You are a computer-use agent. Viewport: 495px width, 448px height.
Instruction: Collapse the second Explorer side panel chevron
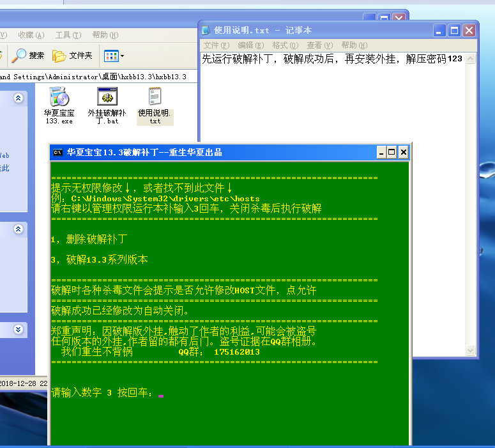coord(19,229)
